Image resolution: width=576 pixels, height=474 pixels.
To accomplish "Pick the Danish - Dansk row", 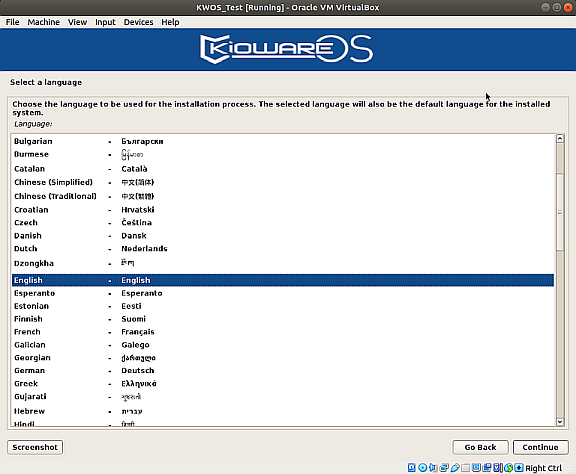I will point(282,236).
